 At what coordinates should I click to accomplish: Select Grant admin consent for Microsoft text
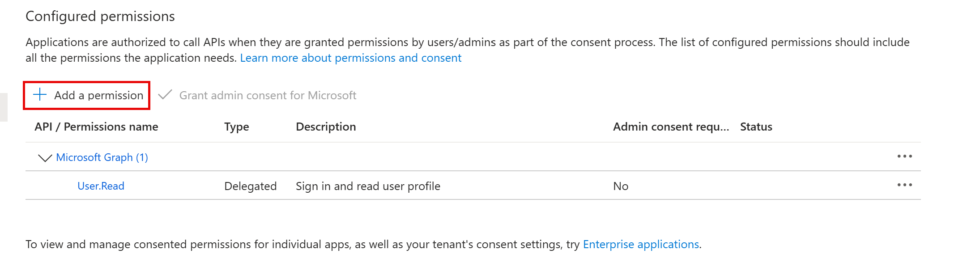click(x=268, y=95)
